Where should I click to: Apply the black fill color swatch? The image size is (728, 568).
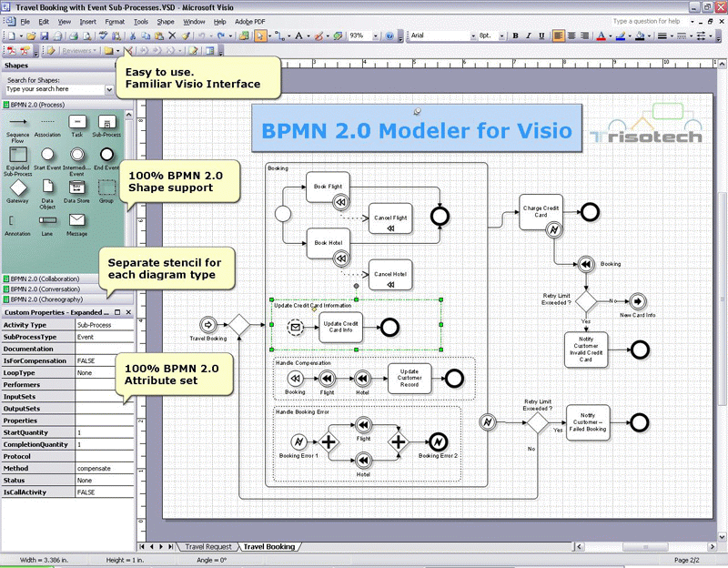[640, 35]
